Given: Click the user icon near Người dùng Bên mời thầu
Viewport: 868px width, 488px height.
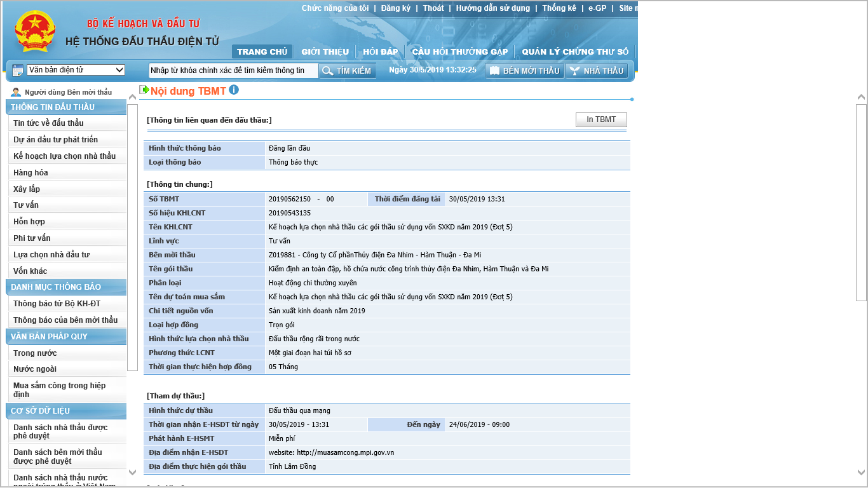Looking at the screenshot, I should coord(16,92).
